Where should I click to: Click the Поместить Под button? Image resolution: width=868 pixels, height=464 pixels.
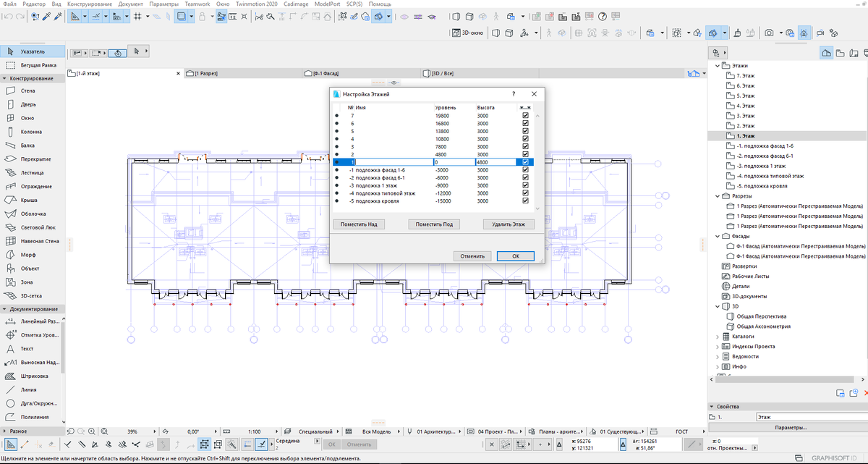[434, 224]
